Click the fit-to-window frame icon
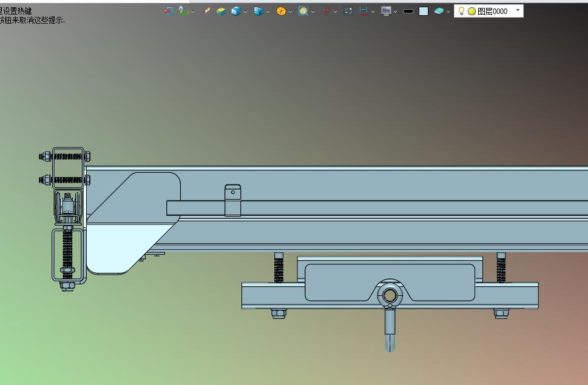The height and width of the screenshot is (385, 588). 348,11
